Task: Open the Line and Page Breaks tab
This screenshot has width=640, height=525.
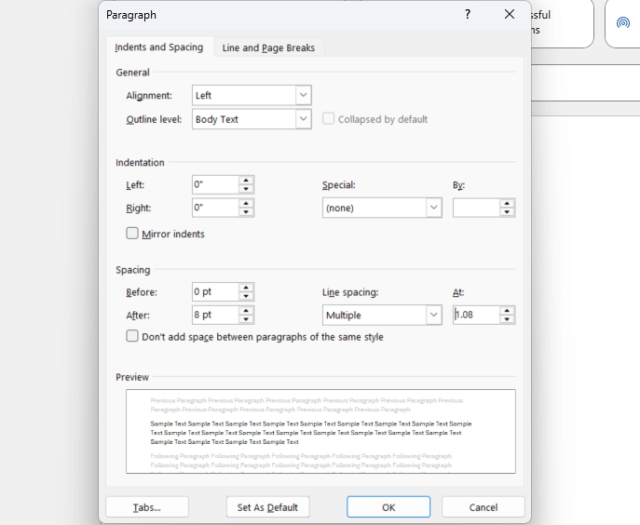Action: 268,48
